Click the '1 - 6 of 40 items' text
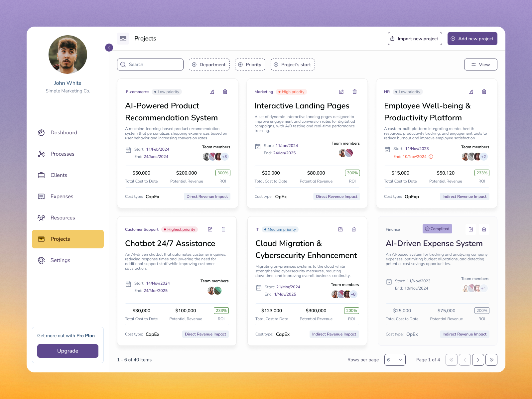Viewport: 532px width, 399px height. 134,360
